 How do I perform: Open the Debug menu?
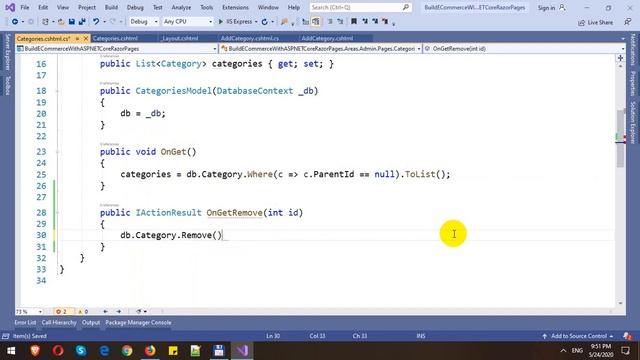pyautogui.click(x=135, y=7)
